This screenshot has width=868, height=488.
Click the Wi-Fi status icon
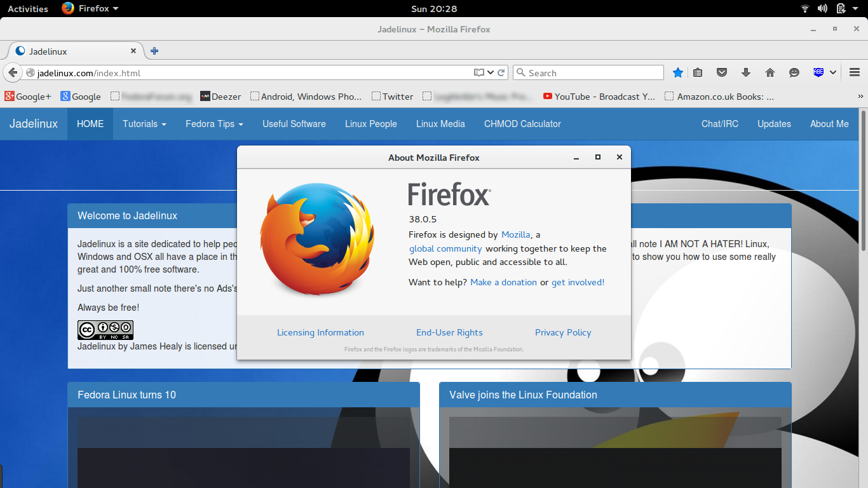click(x=805, y=8)
